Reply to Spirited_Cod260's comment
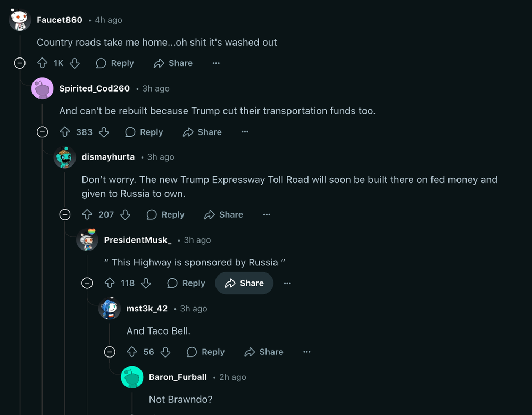 [x=144, y=132]
